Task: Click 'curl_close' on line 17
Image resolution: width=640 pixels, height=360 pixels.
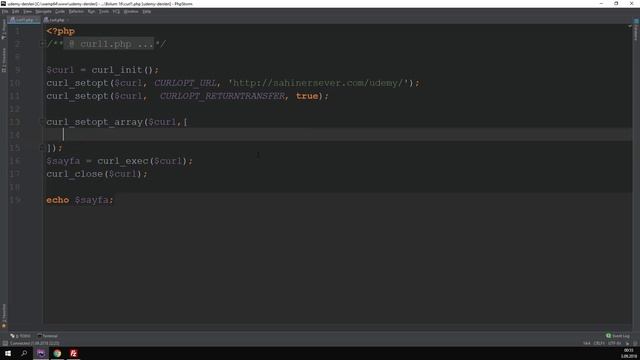Action: pos(75,174)
